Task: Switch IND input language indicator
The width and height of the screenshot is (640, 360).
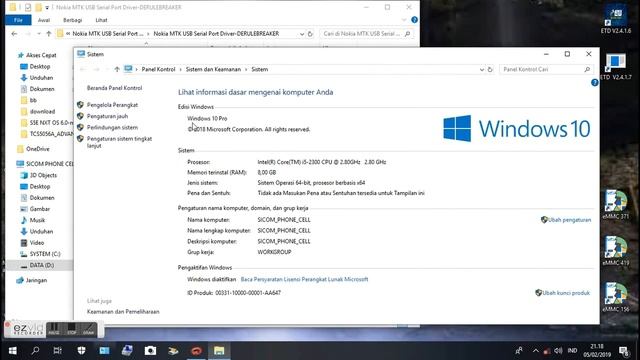Action: [572, 351]
